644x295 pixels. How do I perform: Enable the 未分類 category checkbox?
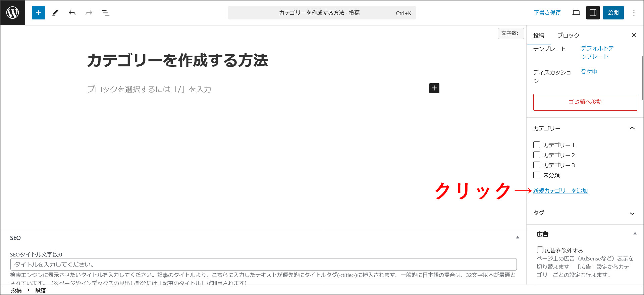coord(537,175)
